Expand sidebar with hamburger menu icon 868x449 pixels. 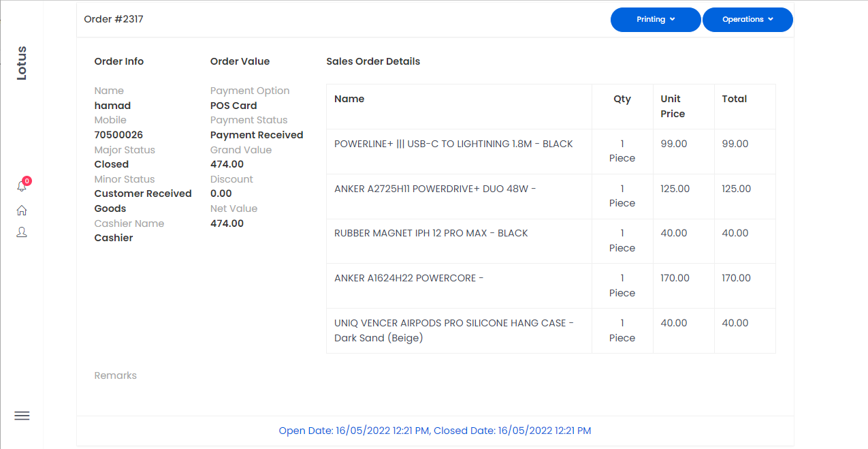[22, 416]
